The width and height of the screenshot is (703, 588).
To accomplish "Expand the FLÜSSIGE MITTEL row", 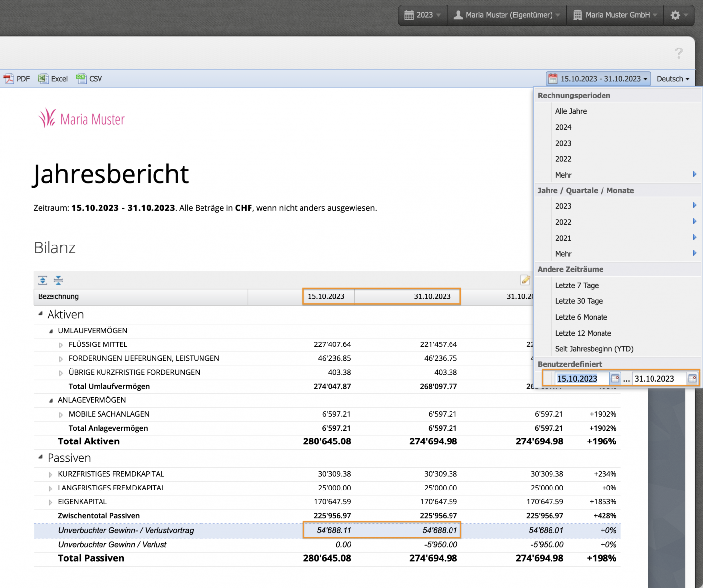I will tap(60, 344).
